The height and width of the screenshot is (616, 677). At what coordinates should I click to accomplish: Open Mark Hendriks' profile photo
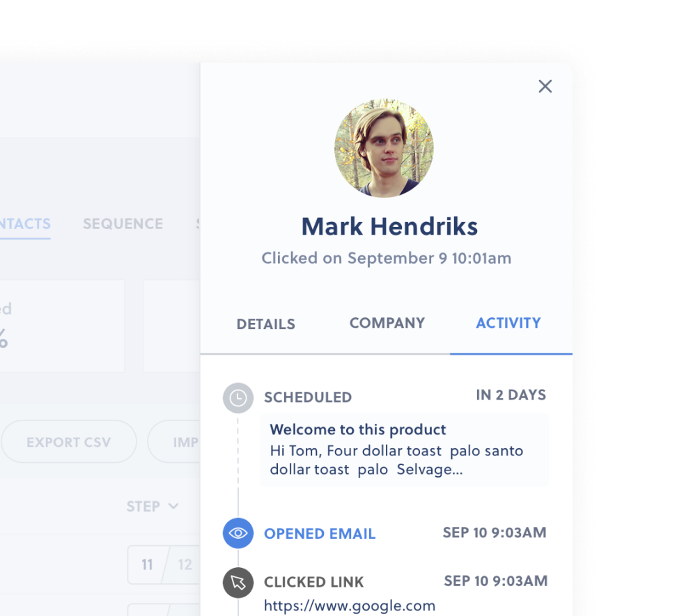click(384, 148)
